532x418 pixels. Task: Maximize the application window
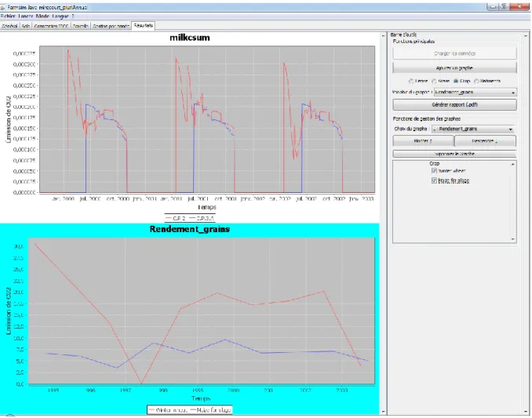[504, 6]
